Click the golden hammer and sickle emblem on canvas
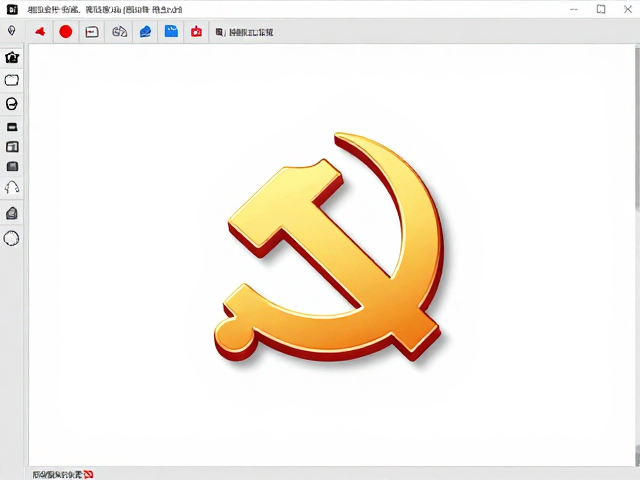 coord(329,247)
